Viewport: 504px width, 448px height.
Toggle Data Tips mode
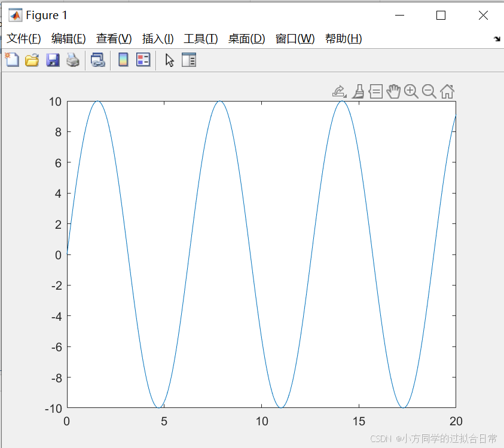coord(375,91)
